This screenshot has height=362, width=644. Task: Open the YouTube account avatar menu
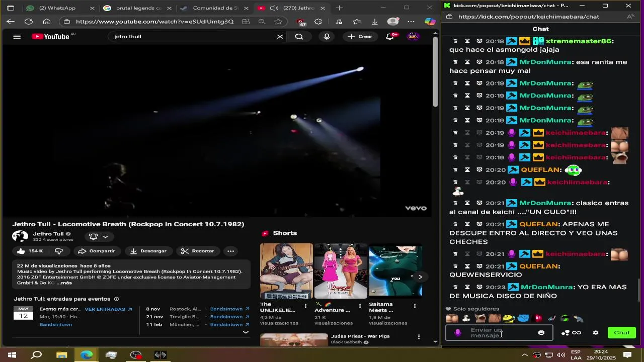(413, 37)
